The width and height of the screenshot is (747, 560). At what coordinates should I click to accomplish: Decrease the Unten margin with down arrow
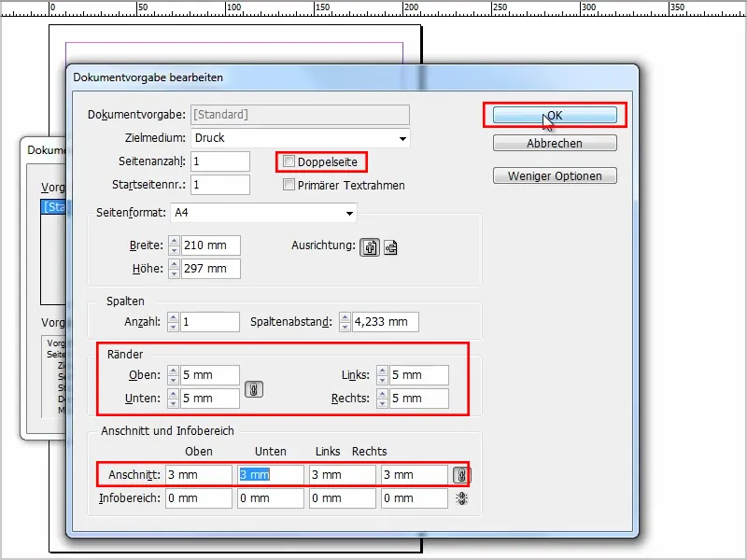pyautogui.click(x=174, y=403)
